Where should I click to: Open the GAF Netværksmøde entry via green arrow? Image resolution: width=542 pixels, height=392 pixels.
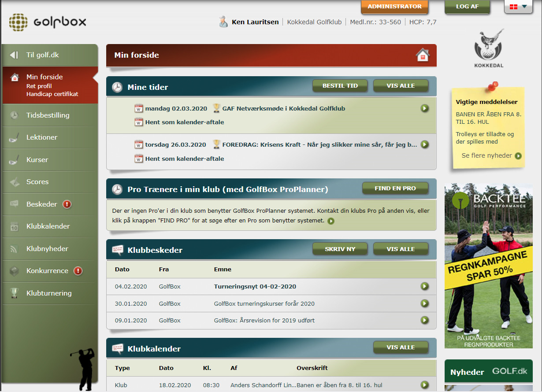click(x=425, y=108)
